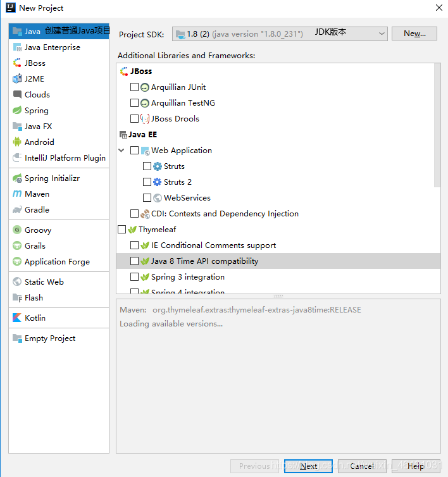Select the JBoss Drools row text
Viewport: 448px width, 477px height.
pyautogui.click(x=175, y=119)
